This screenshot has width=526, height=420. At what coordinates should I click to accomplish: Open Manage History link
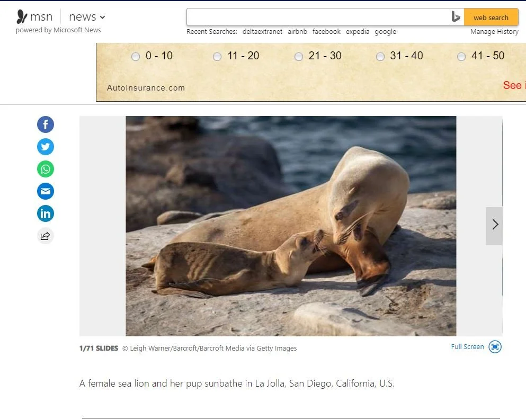click(494, 32)
